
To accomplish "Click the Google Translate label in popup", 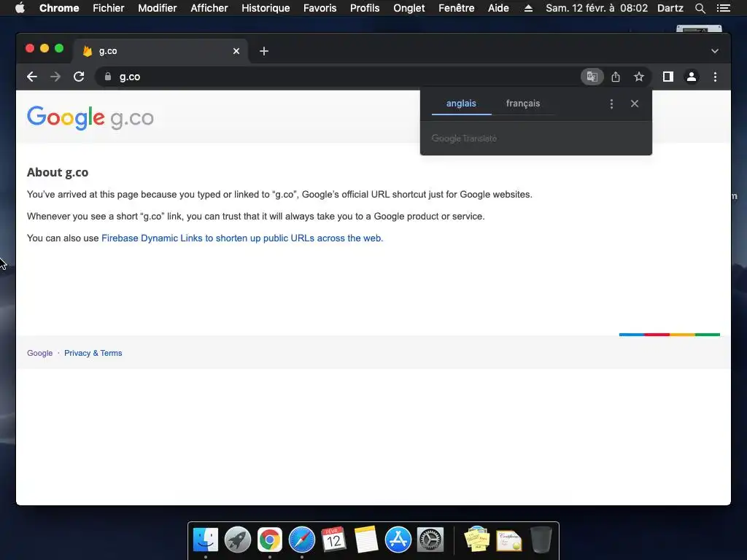I will point(464,138).
